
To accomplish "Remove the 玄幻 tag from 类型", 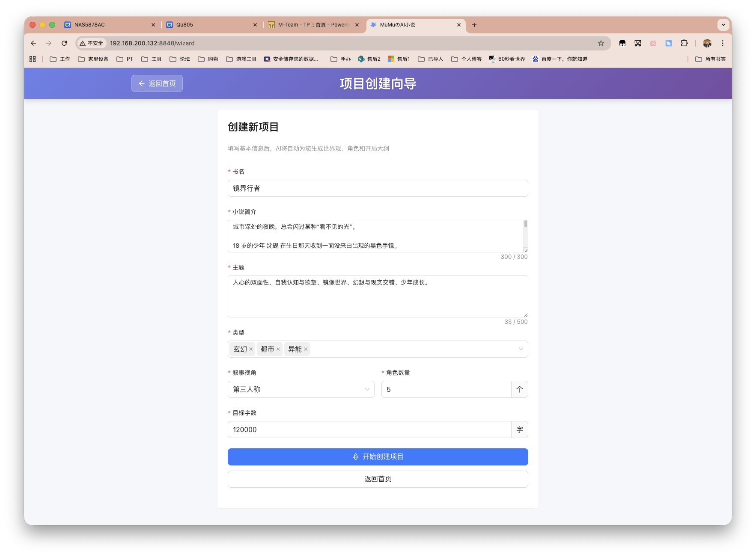I will pos(251,350).
